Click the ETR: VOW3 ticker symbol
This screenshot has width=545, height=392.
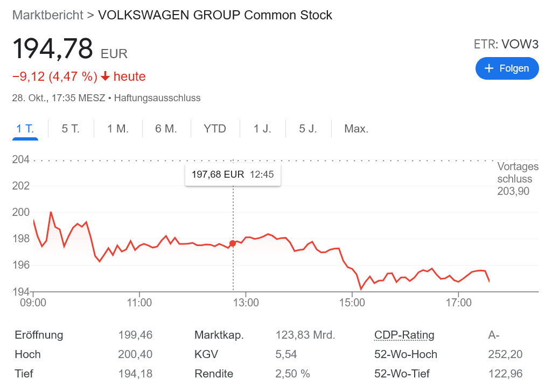(506, 44)
